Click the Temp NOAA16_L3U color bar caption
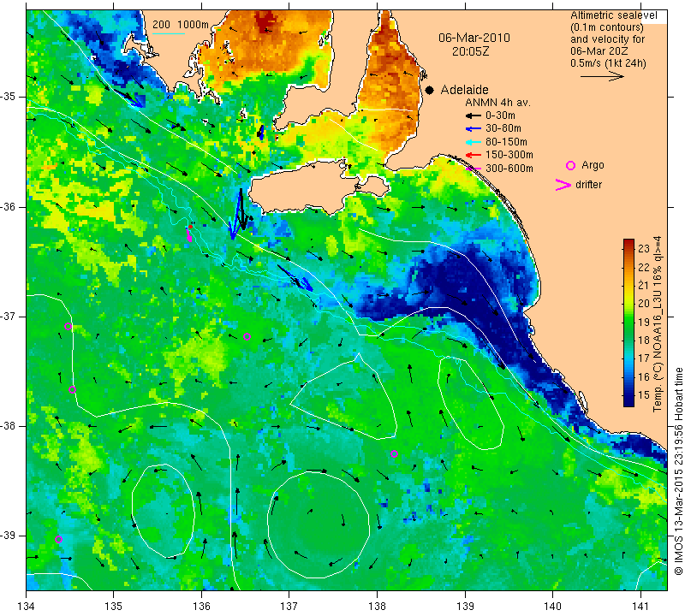 pos(658,324)
